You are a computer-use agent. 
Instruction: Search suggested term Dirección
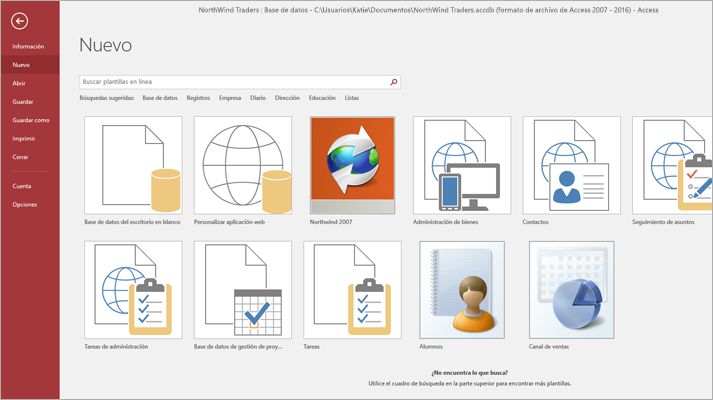[287, 98]
